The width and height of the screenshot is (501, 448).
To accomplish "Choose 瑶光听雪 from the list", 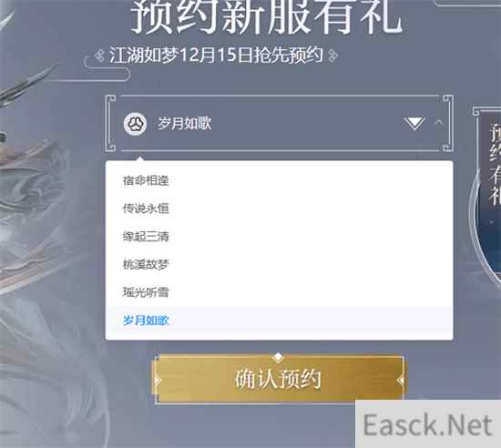I will click(279, 292).
